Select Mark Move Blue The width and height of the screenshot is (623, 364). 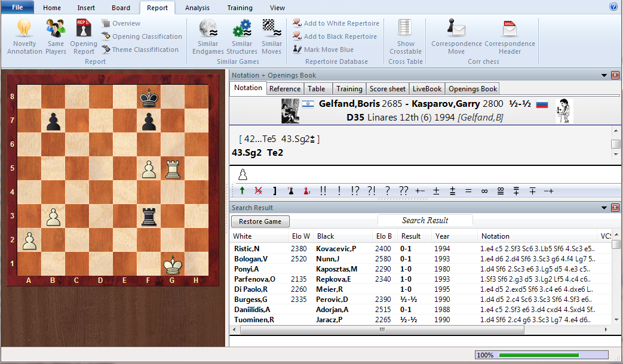pyautogui.click(x=323, y=50)
